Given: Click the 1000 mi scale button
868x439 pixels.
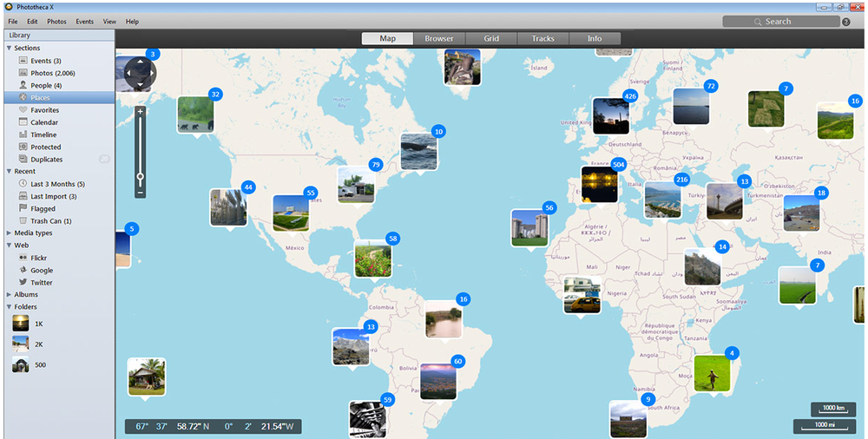Looking at the screenshot, I should [x=825, y=425].
